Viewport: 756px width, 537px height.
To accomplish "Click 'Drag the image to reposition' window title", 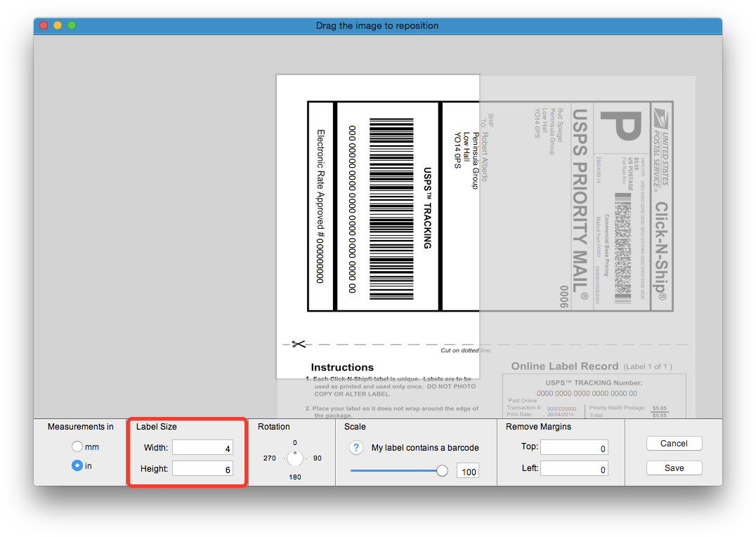I will pyautogui.click(x=377, y=25).
